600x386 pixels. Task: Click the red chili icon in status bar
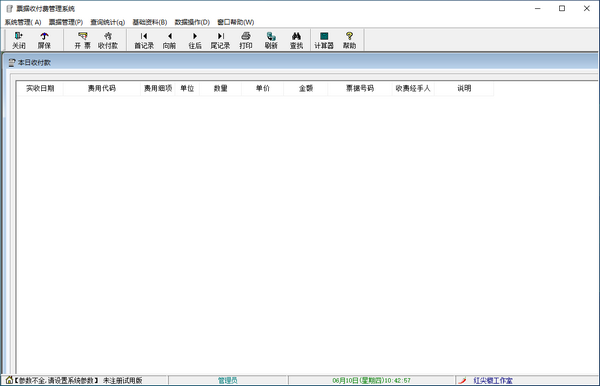462,380
